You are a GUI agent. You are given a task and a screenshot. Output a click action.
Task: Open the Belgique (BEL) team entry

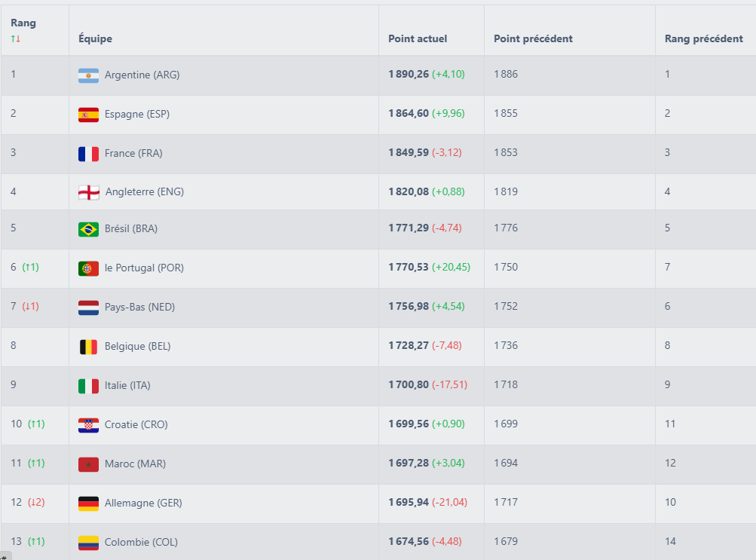[137, 346]
